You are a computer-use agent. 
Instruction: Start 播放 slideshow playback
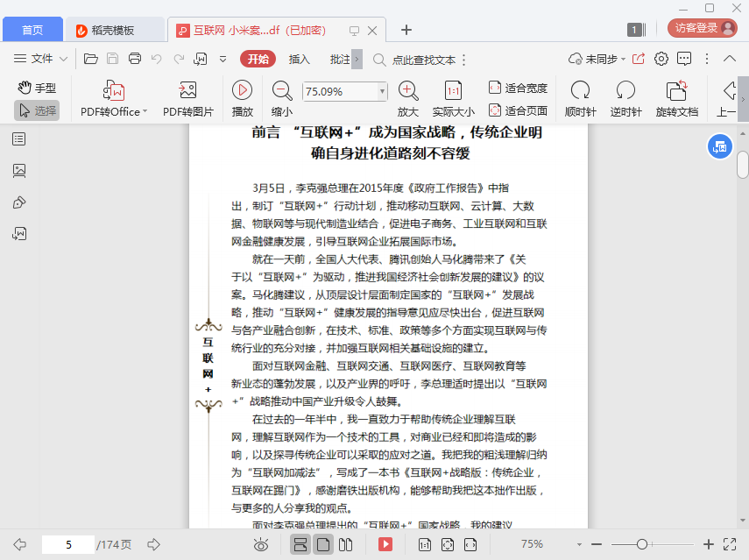(x=242, y=89)
